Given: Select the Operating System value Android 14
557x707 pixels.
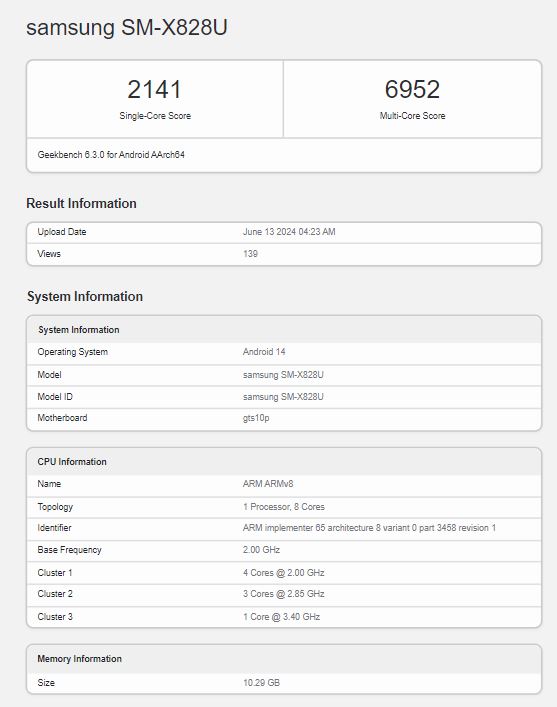Looking at the screenshot, I should click(264, 352).
